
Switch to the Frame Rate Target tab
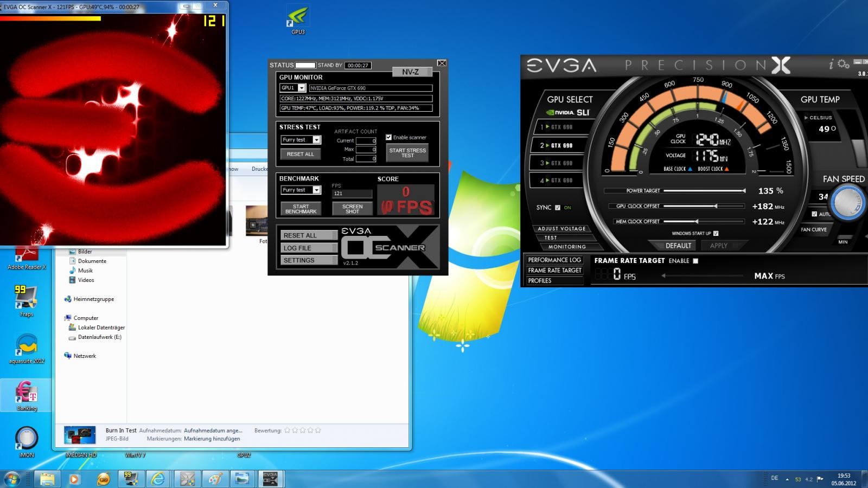pyautogui.click(x=554, y=271)
